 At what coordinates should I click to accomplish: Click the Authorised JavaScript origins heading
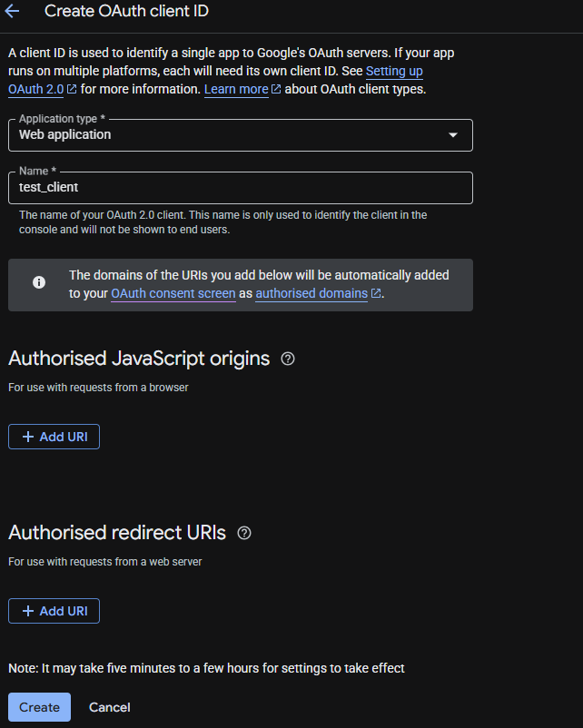click(139, 359)
